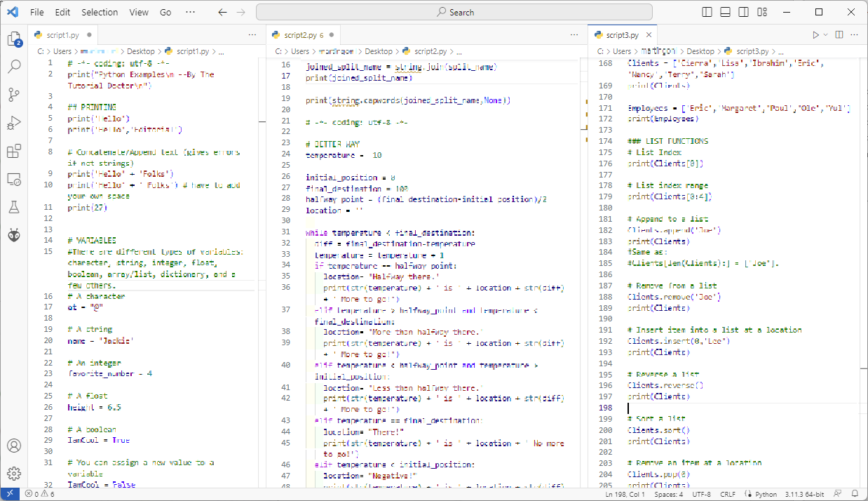868x501 pixels.
Task: Split the script3.py editor to the right
Action: (x=839, y=34)
